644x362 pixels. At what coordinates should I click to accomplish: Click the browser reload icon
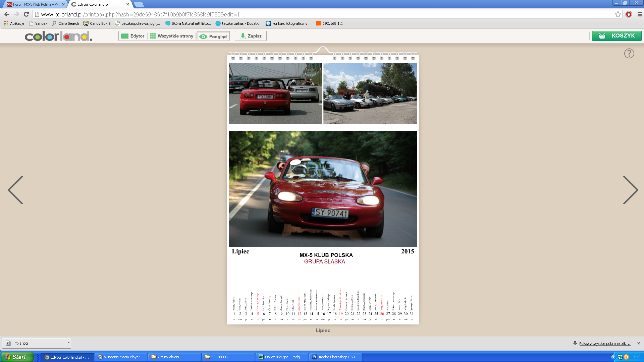[x=26, y=14]
